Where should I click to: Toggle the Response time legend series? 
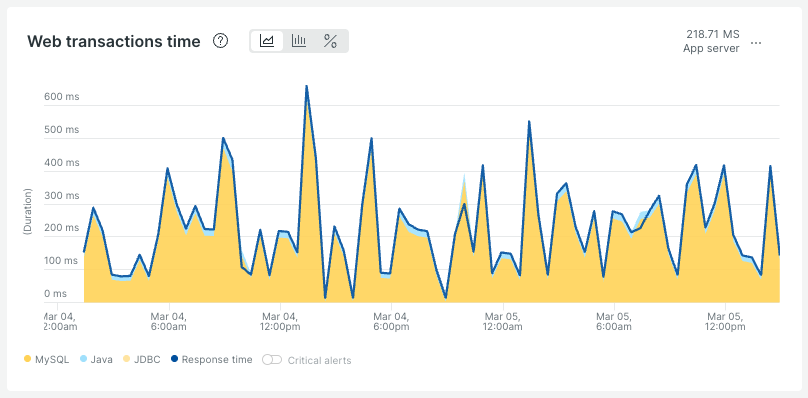[211, 360]
